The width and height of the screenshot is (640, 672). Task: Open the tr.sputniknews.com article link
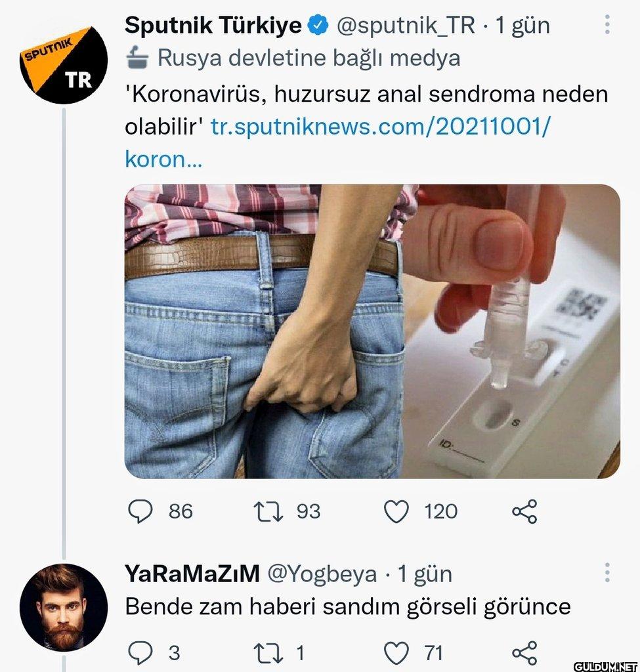click(x=381, y=127)
